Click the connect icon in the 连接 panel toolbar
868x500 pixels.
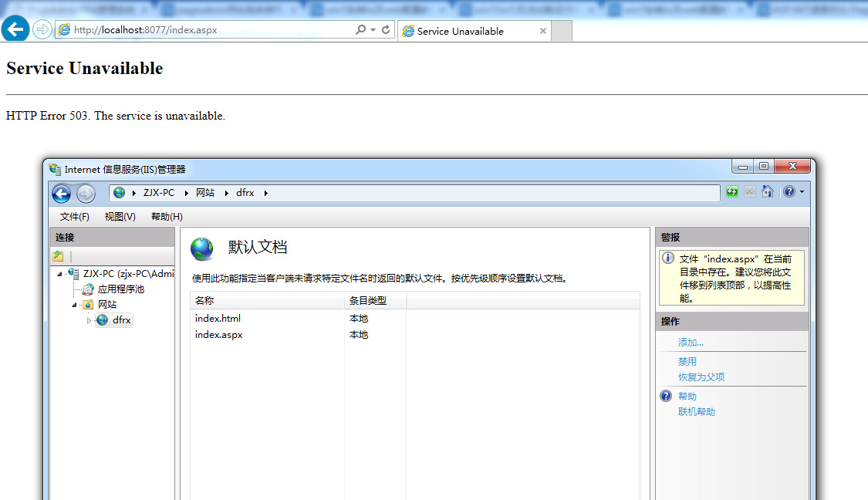(58, 256)
